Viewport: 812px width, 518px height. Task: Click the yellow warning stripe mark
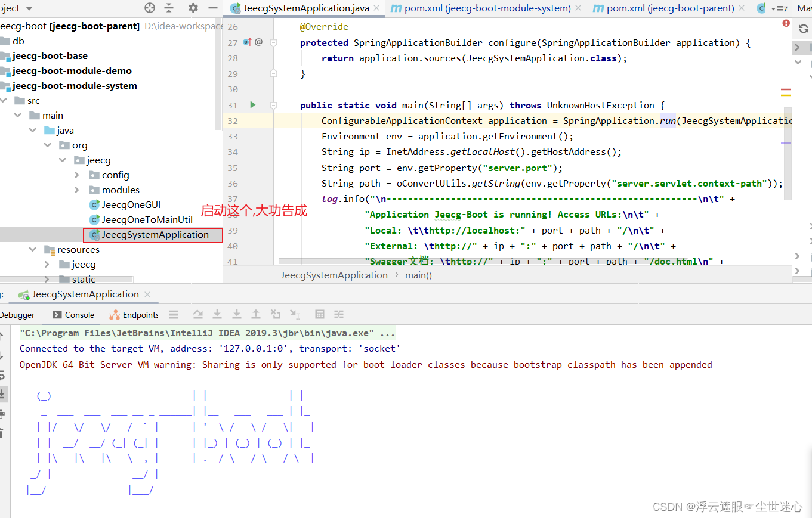coord(786,95)
